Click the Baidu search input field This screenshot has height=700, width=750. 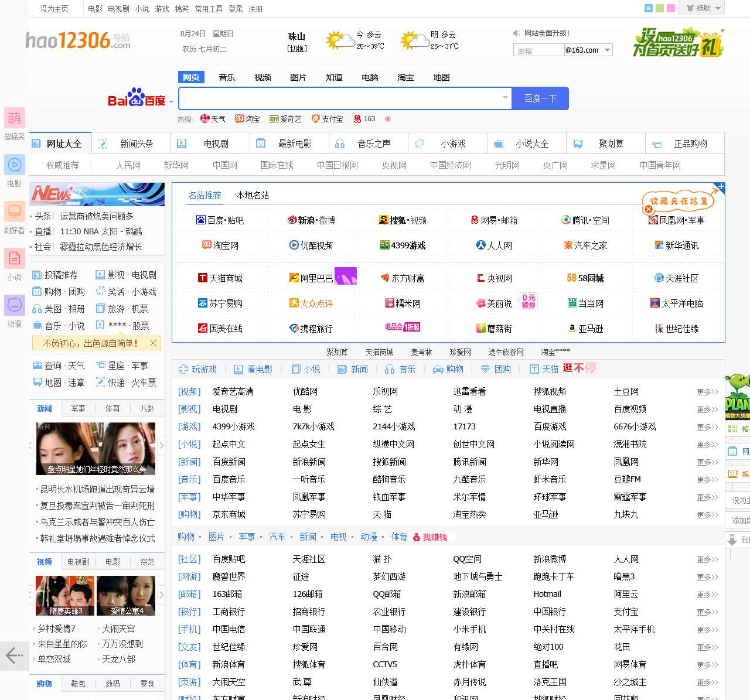tap(340, 98)
